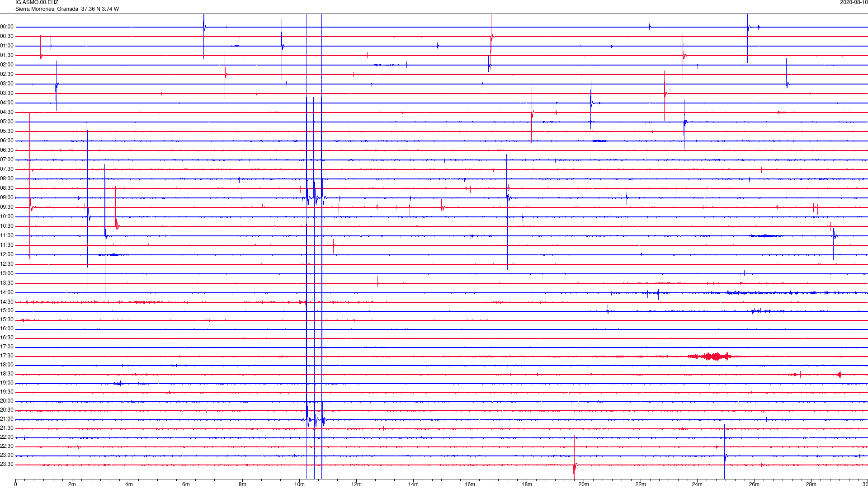
Task: Select the 22:00 time row label
Action: coord(7,437)
